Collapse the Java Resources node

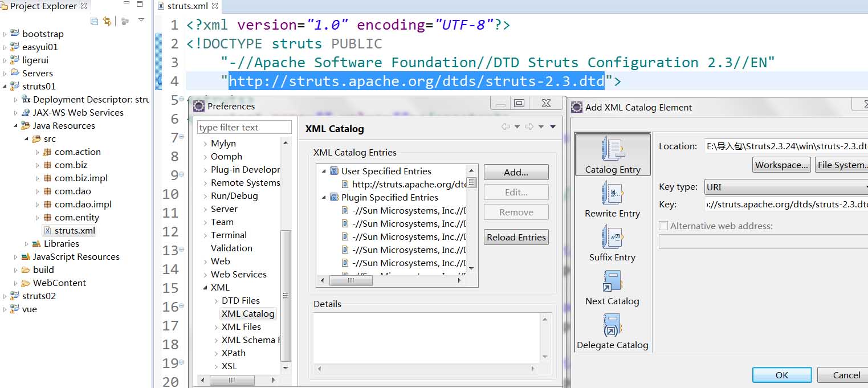coord(16,126)
